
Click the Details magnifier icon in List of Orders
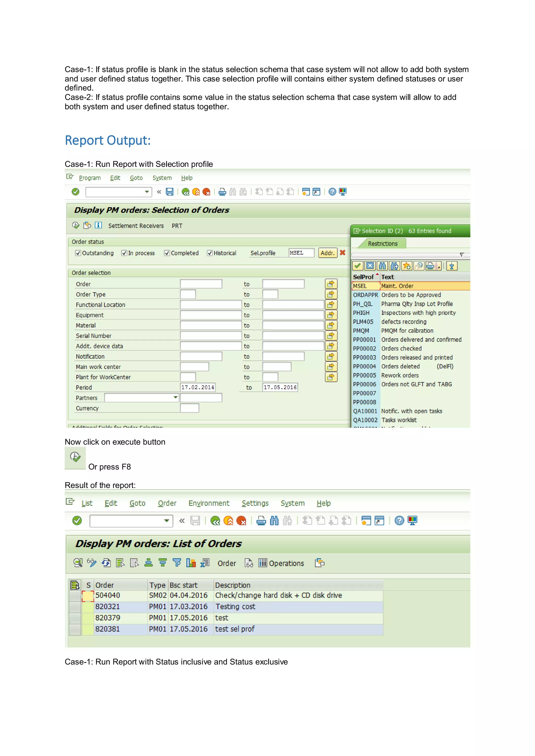[78, 563]
